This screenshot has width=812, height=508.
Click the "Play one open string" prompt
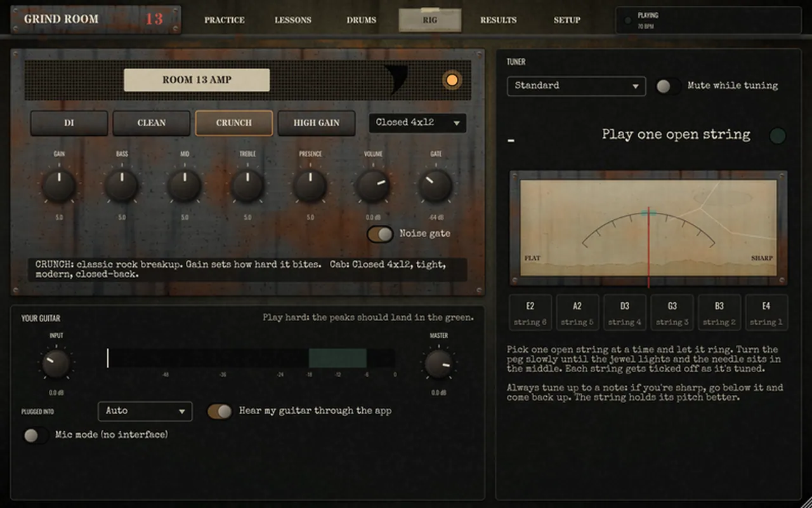(676, 135)
